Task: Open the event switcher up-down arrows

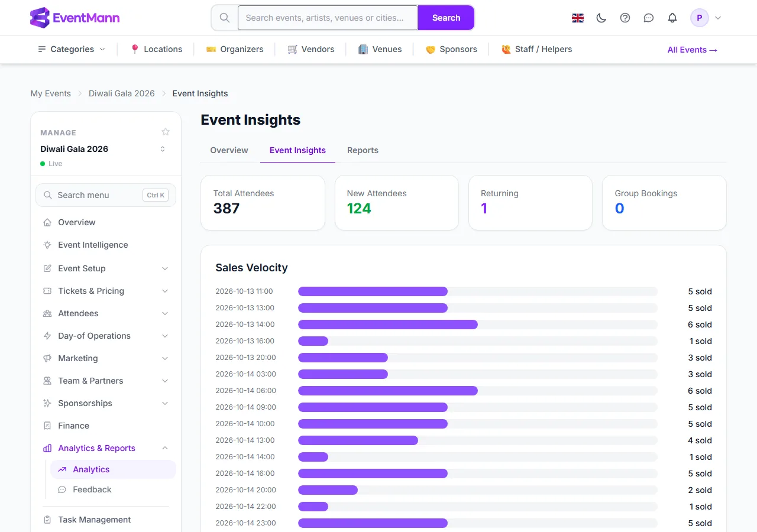Action: coord(163,149)
